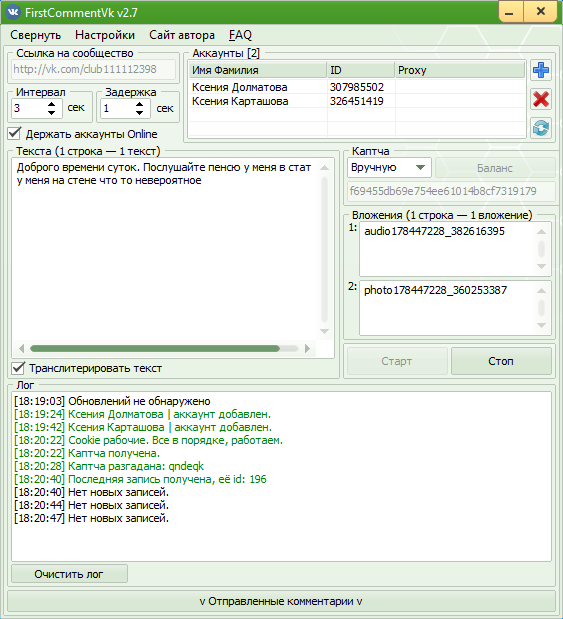
Task: Decrease the Задержка value arrow
Action: click(139, 113)
